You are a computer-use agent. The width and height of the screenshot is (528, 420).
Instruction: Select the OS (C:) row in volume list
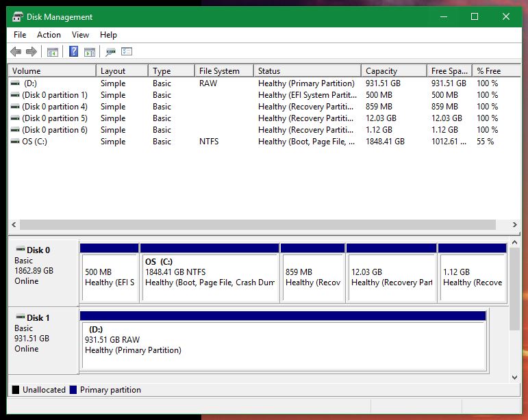point(34,142)
